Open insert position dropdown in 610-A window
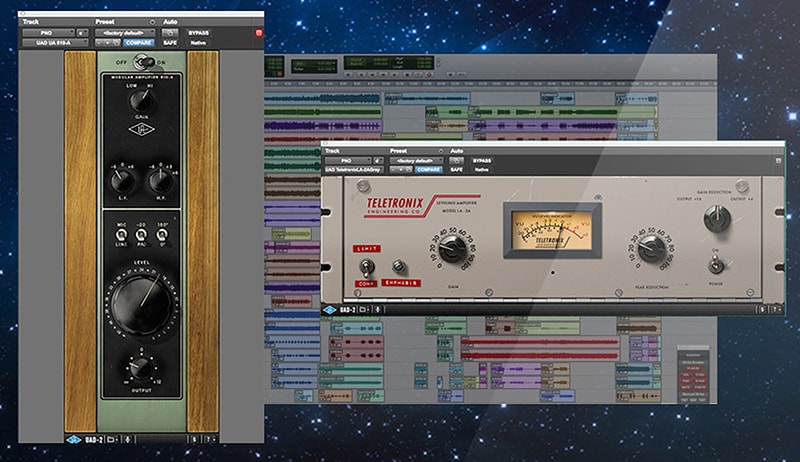This screenshot has width=800, height=462. (82, 33)
